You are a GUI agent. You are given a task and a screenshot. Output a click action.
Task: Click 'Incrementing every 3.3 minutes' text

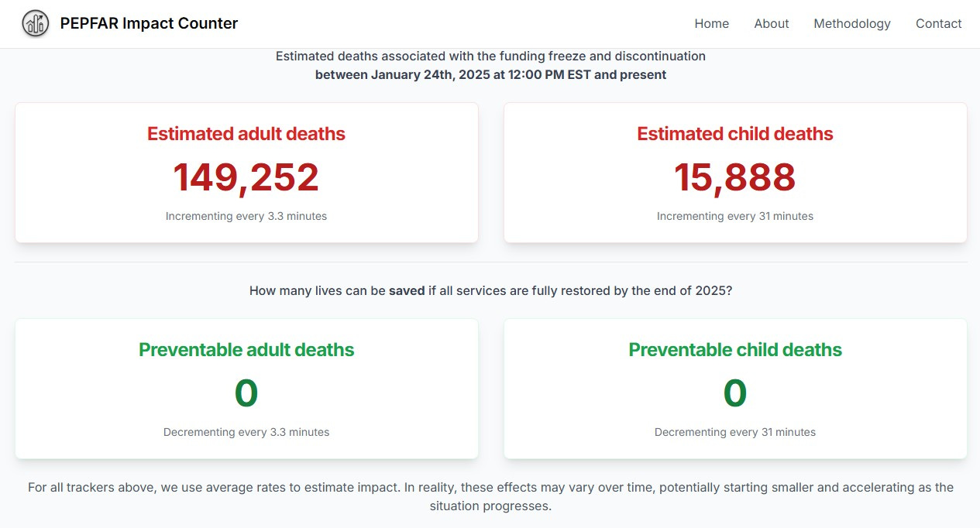click(x=246, y=216)
